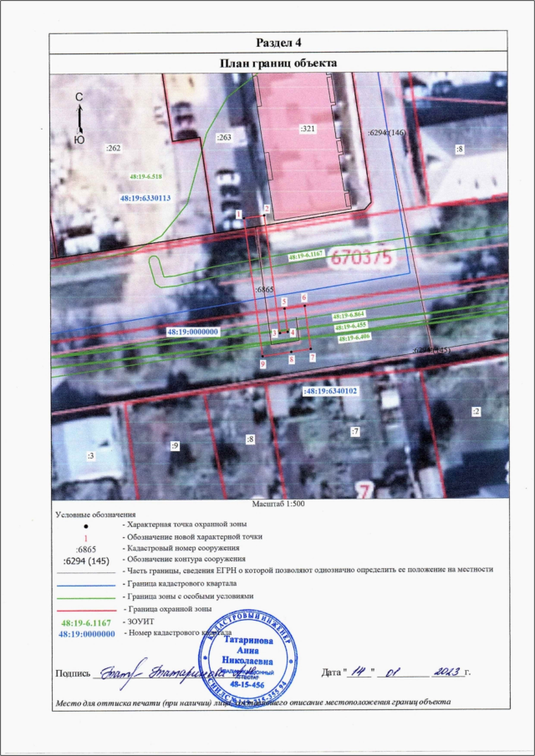Viewport: 535px width, 756px height.
Task: Click boundary point 9 marker on map
Action: coord(262,363)
